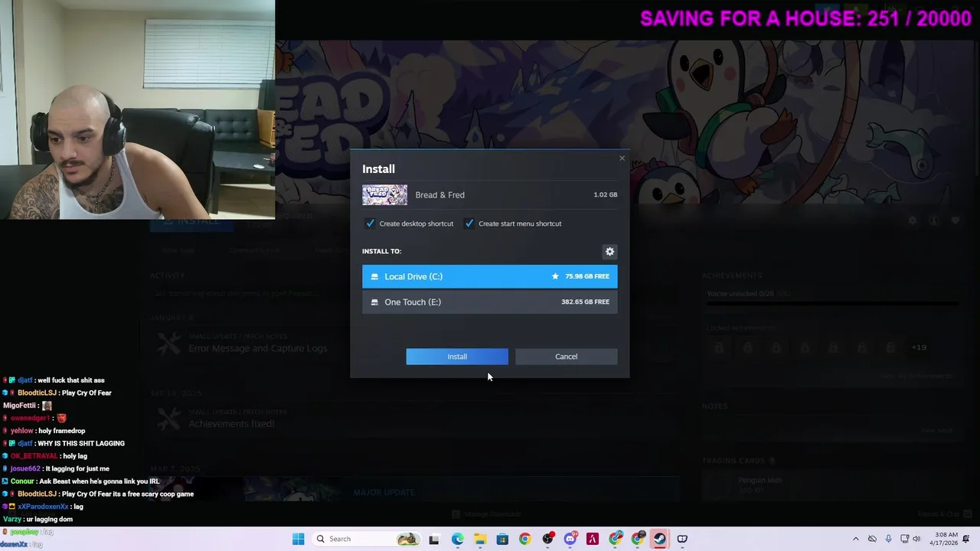
Task: Open the Windows Start menu
Action: pyautogui.click(x=298, y=539)
